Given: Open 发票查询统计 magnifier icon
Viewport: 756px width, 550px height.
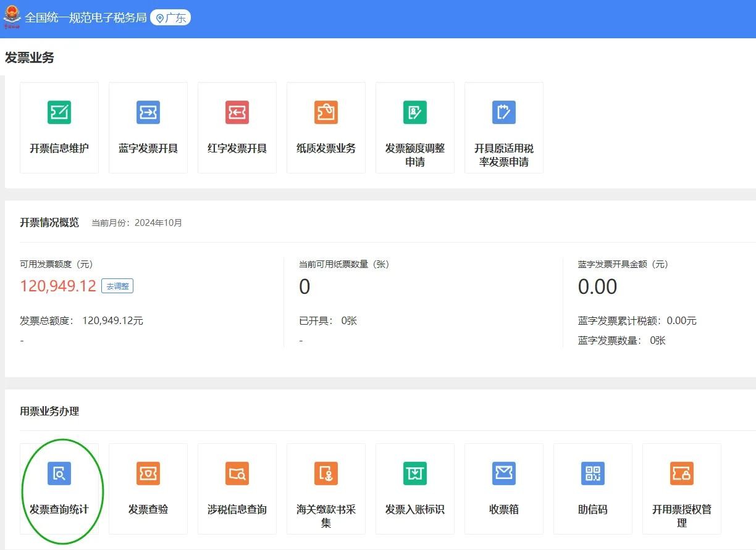Looking at the screenshot, I should click(59, 473).
